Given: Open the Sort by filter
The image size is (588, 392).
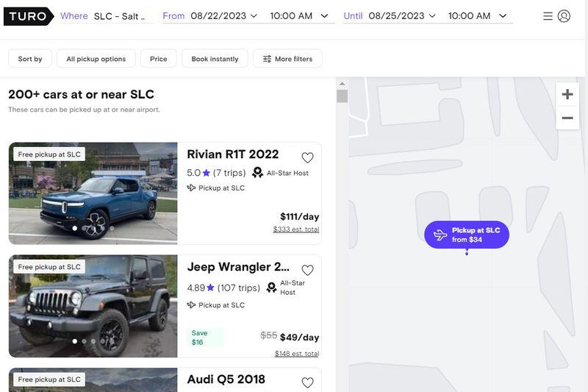Looking at the screenshot, I should click(x=30, y=59).
